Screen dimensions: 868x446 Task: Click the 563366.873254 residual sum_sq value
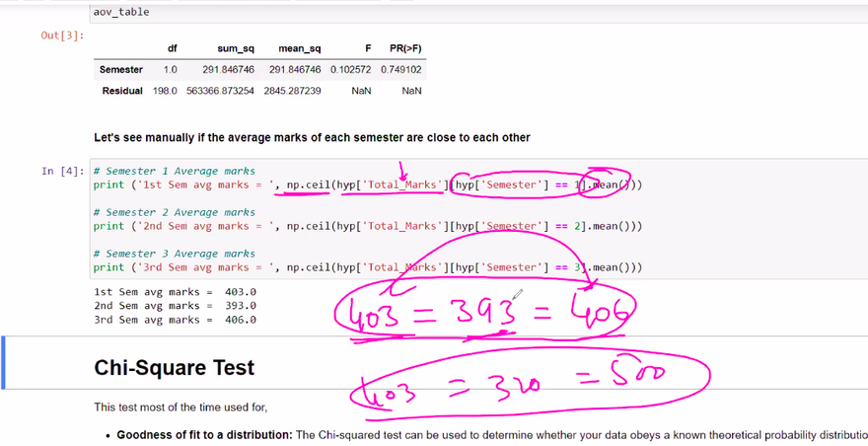pyautogui.click(x=220, y=91)
